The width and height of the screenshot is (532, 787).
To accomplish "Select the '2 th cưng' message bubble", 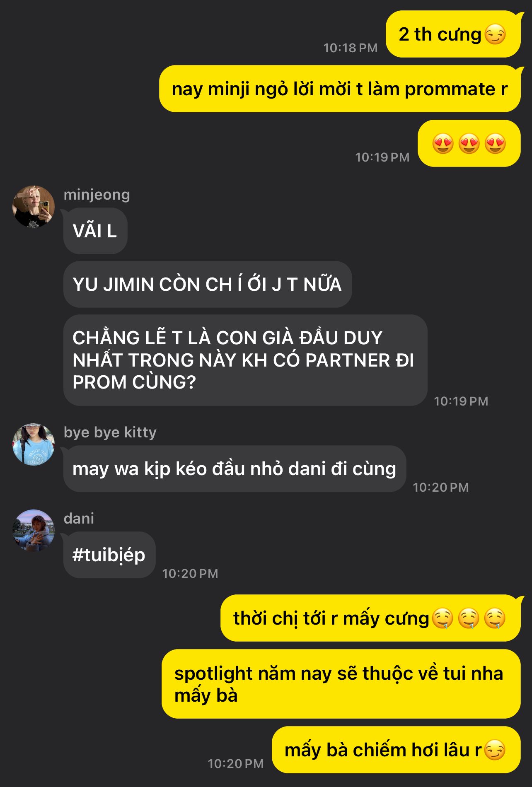I will [453, 34].
